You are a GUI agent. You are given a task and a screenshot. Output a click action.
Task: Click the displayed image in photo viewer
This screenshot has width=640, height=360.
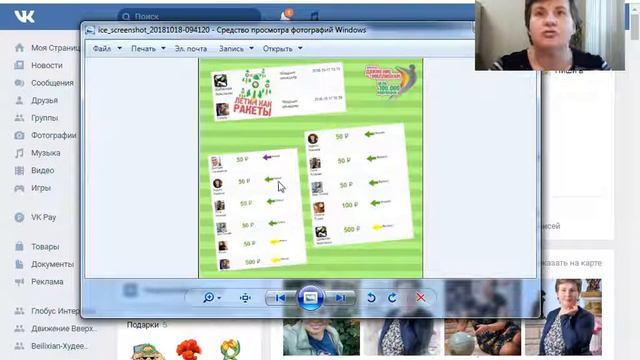pyautogui.click(x=311, y=168)
